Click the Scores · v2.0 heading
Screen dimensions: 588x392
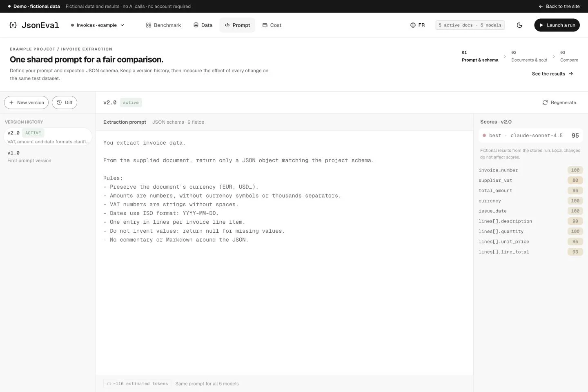click(x=496, y=122)
